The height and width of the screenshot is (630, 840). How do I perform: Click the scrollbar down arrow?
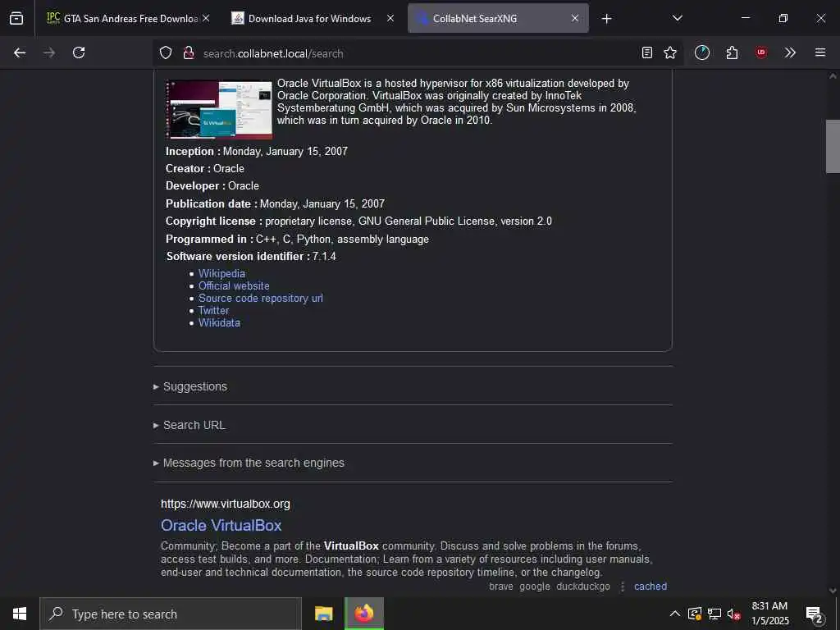[x=833, y=591]
